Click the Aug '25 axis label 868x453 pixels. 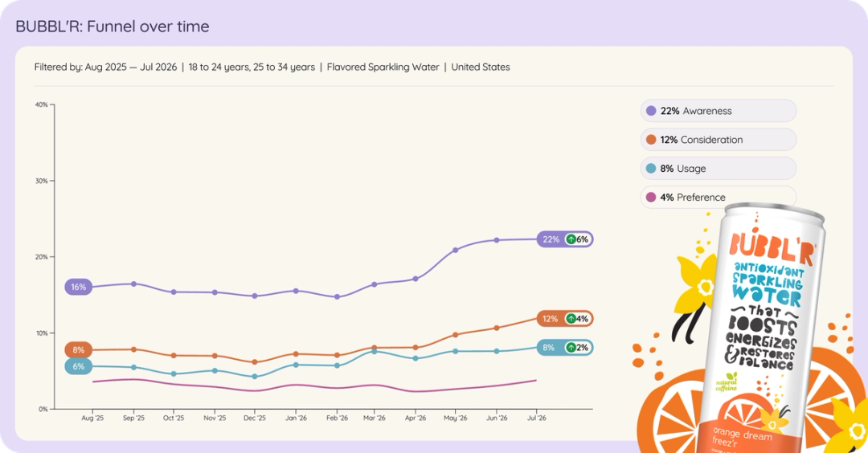(92, 418)
